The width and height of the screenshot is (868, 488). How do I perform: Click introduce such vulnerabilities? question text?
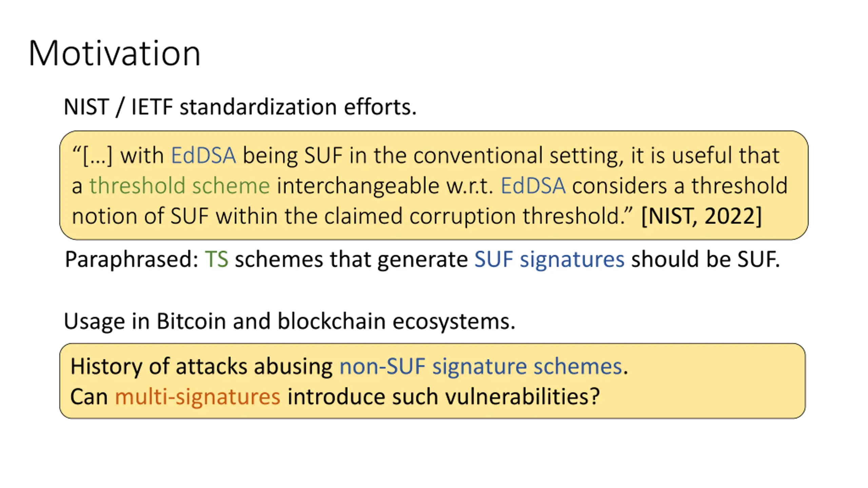pos(444,396)
